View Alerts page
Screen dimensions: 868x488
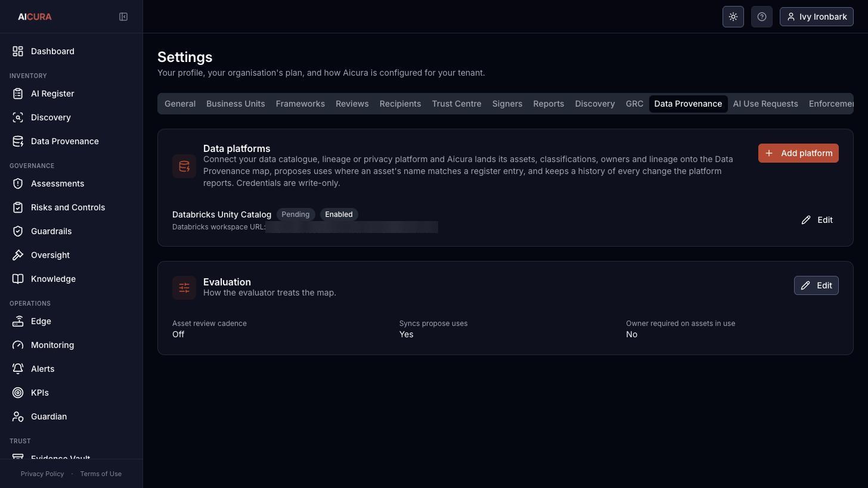pyautogui.click(x=72, y=369)
